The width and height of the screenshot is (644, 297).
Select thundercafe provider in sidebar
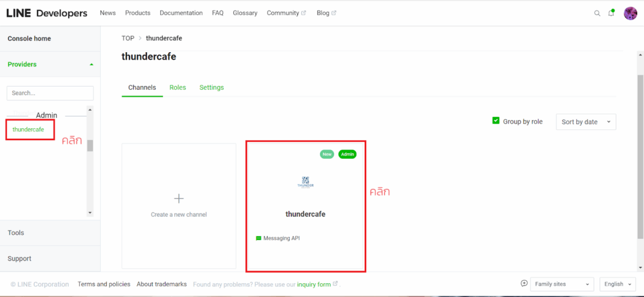[28, 129]
